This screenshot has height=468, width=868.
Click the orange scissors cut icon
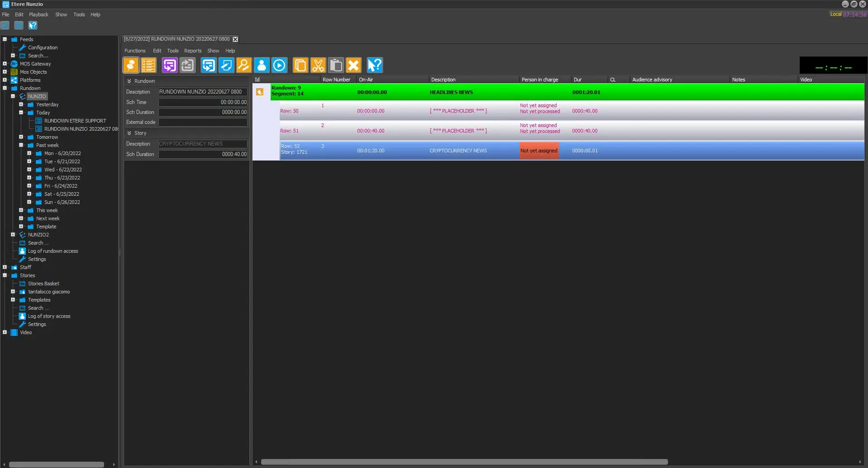(x=318, y=66)
